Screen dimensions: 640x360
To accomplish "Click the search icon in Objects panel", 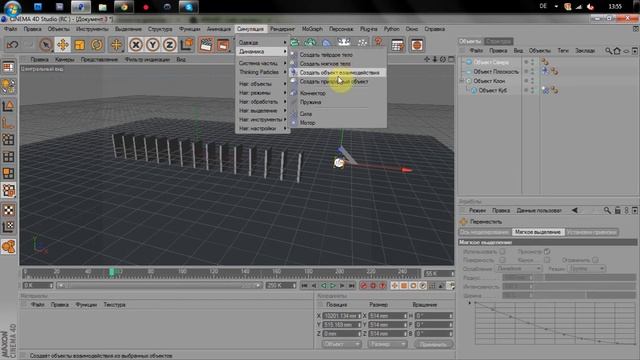I will pos(609,51).
